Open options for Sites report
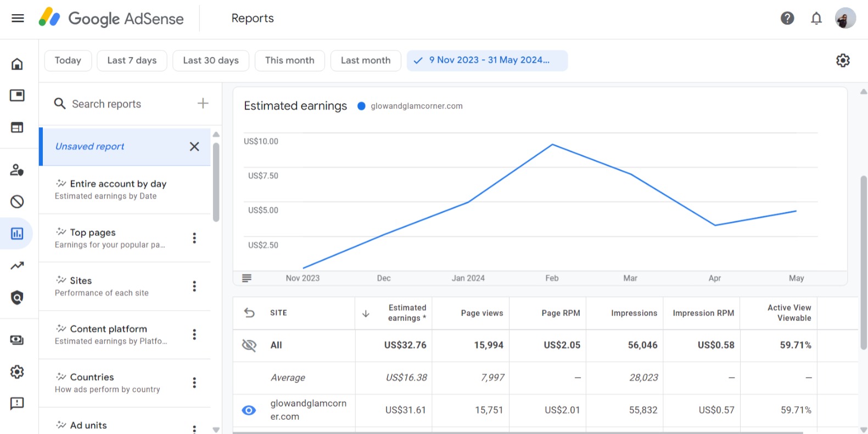The width and height of the screenshot is (868, 434). tap(194, 286)
